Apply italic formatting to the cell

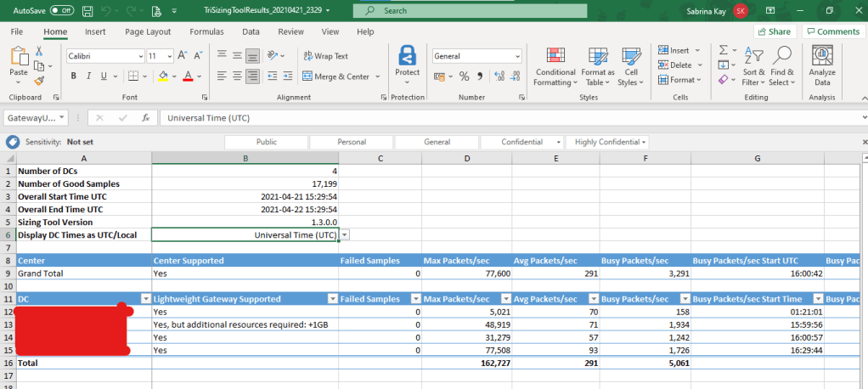pyautogui.click(x=88, y=76)
